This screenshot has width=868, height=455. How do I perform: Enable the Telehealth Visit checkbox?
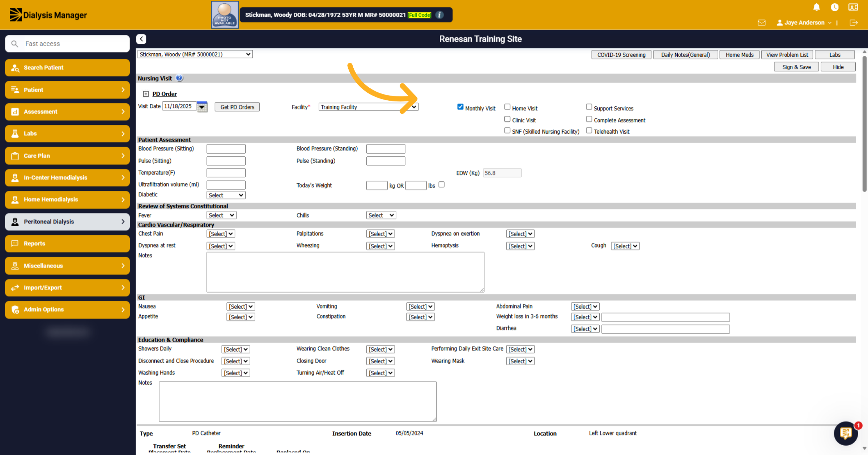[589, 130]
